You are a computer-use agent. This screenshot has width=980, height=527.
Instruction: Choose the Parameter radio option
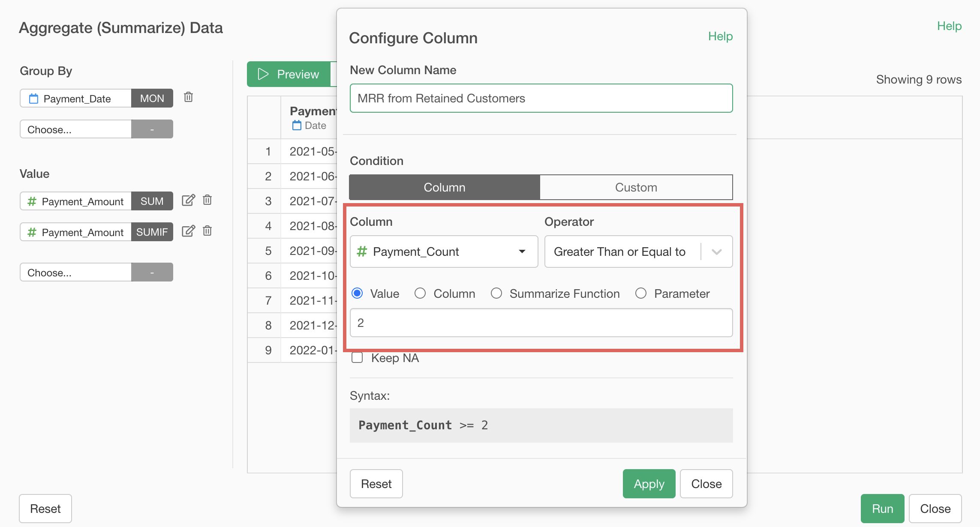click(x=641, y=293)
